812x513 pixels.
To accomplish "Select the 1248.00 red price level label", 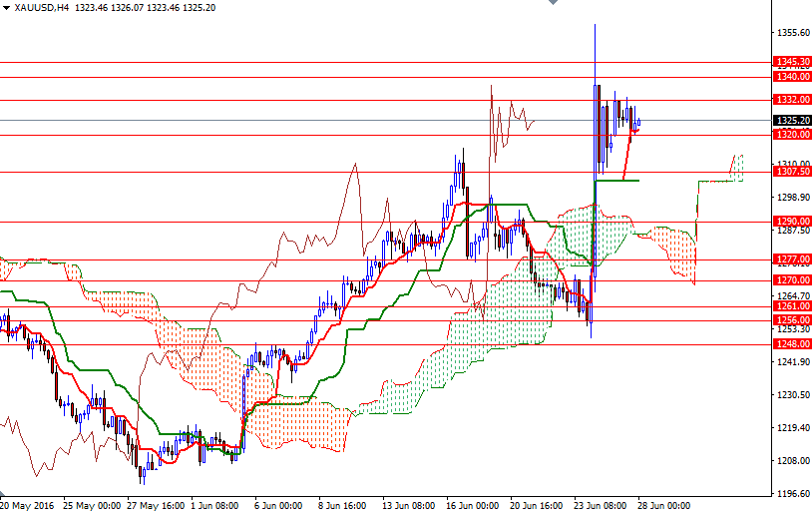I will (x=791, y=344).
